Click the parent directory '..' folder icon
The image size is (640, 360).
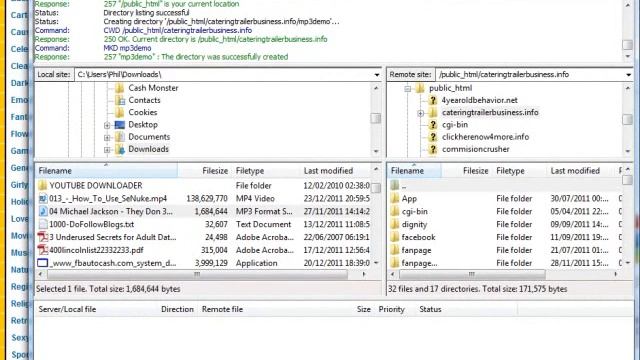pyautogui.click(x=395, y=186)
